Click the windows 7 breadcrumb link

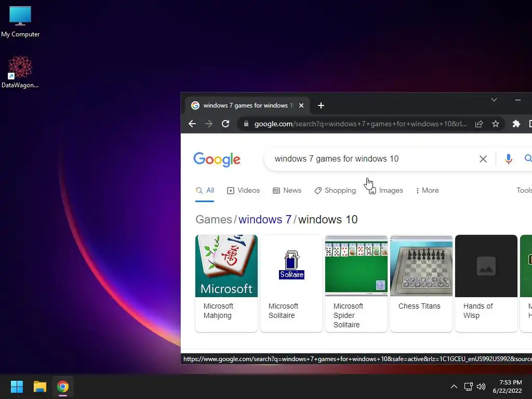265,220
